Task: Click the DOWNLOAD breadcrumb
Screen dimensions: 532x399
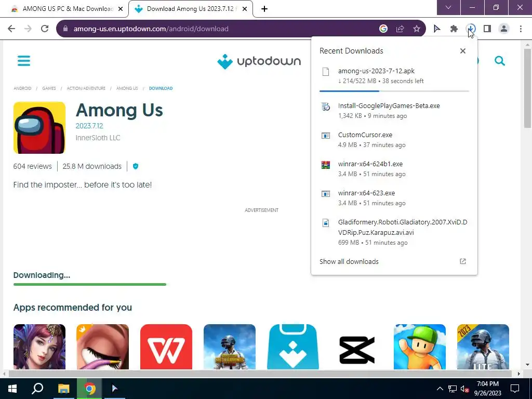Action: tap(161, 88)
